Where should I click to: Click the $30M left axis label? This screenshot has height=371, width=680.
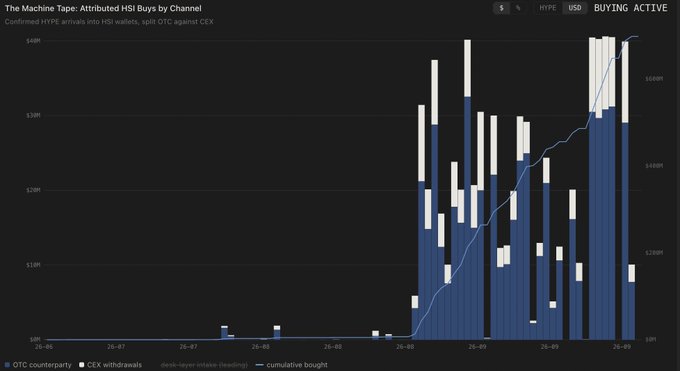coord(33,115)
